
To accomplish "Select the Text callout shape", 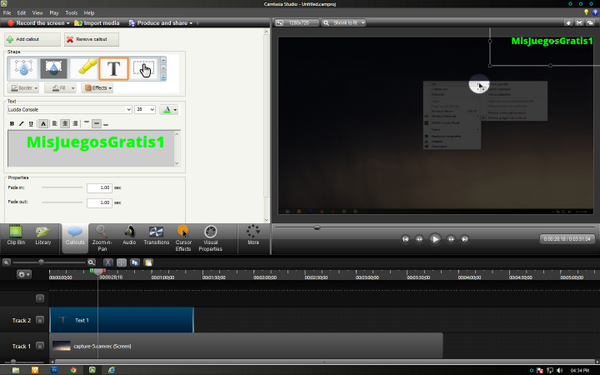I will click(x=114, y=68).
